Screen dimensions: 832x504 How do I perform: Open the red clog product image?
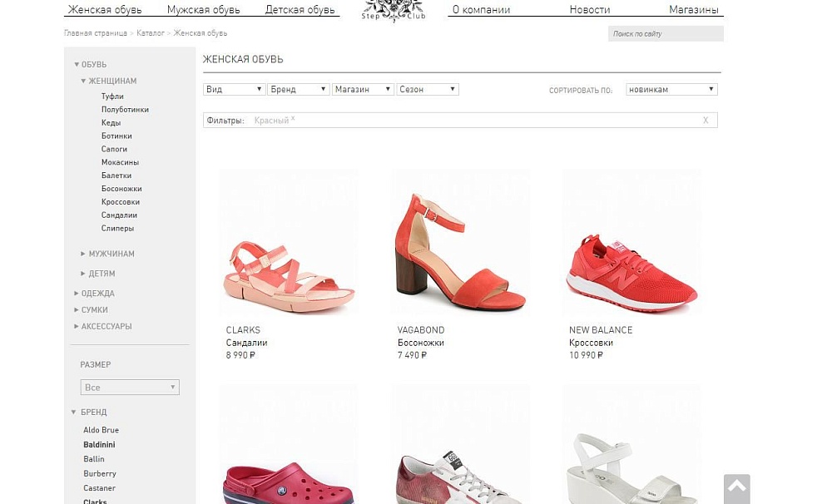point(289,445)
